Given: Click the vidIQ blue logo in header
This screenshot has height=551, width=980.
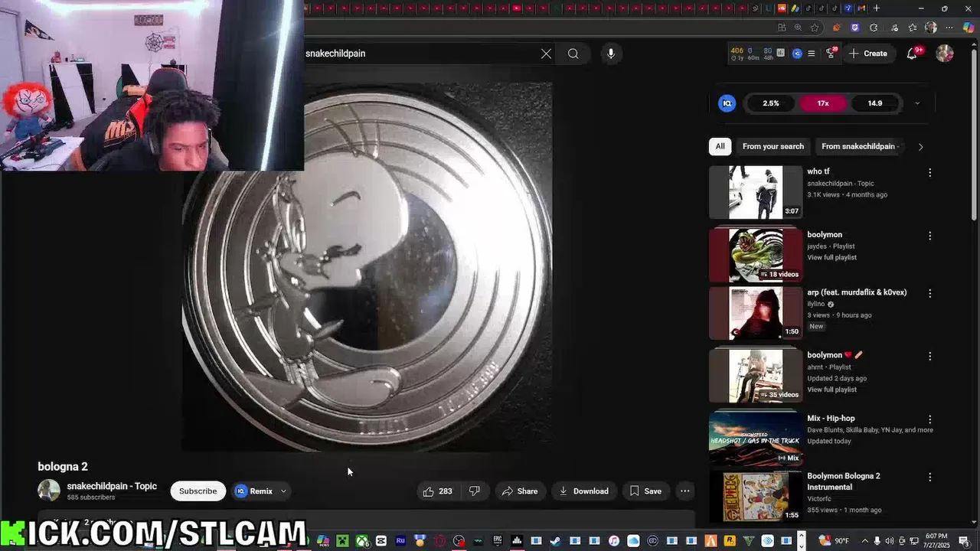Looking at the screenshot, I should pyautogui.click(x=797, y=54).
